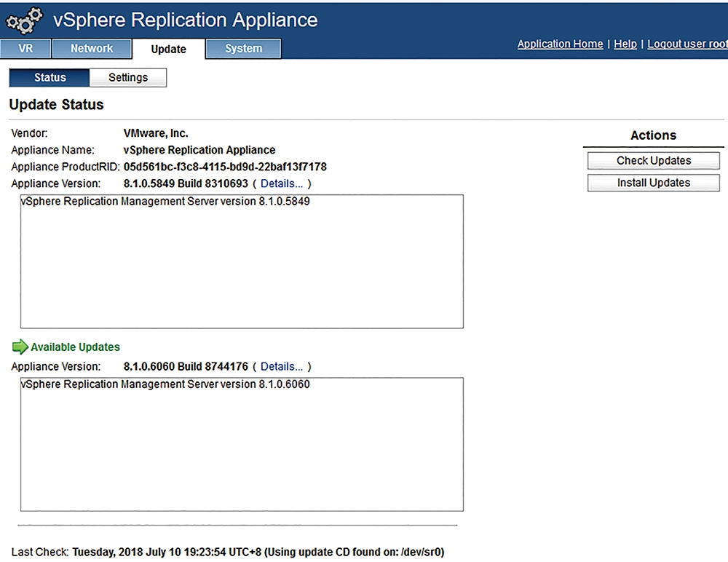Click the Check Updates button
Viewport: 728px width, 562px height.
pos(654,160)
